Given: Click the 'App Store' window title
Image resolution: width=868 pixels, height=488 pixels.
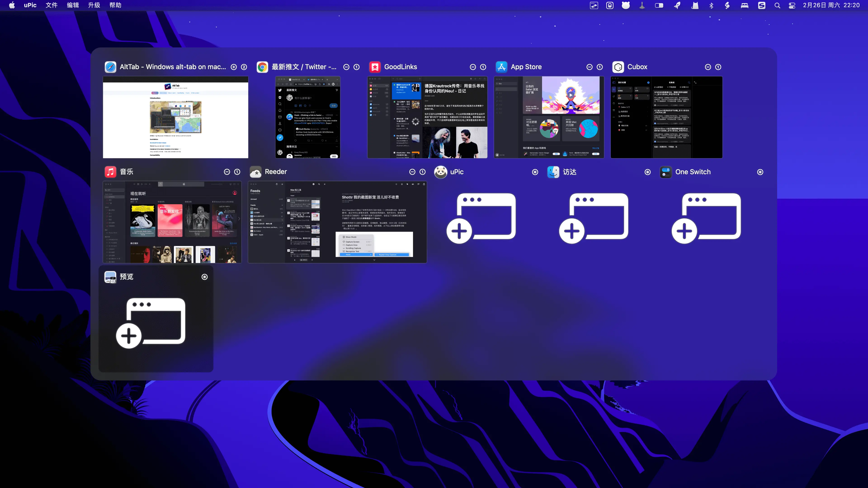Looking at the screenshot, I should 526,67.
